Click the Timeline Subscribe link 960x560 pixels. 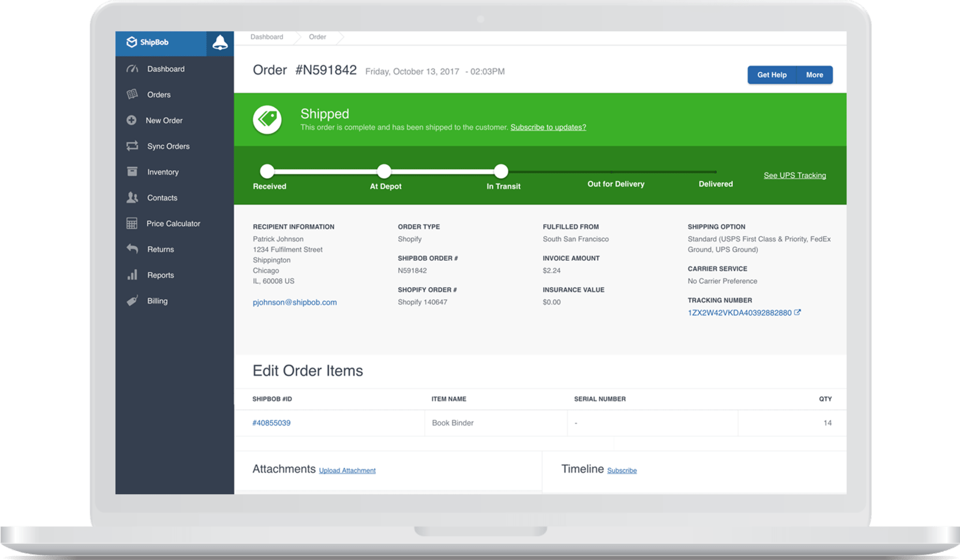click(622, 471)
